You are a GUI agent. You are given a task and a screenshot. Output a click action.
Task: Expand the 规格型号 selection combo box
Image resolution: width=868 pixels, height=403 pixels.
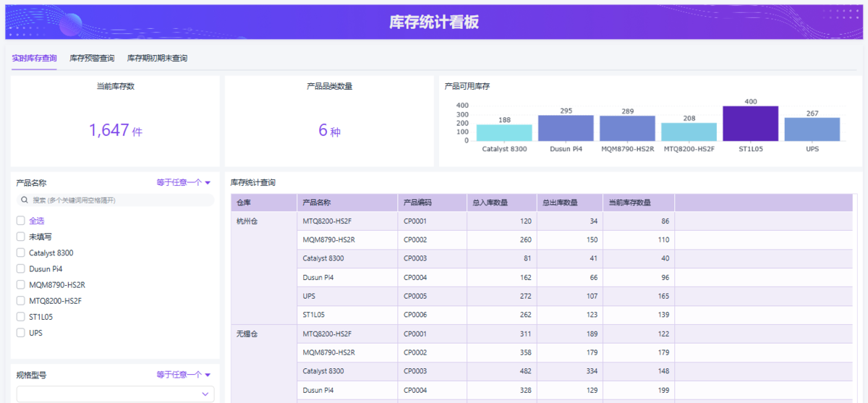[116, 394]
